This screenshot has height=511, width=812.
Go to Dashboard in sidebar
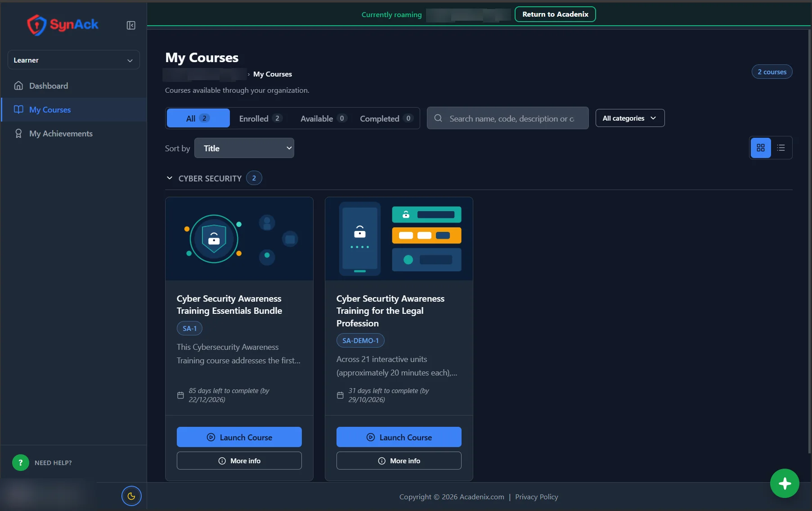tap(74, 86)
